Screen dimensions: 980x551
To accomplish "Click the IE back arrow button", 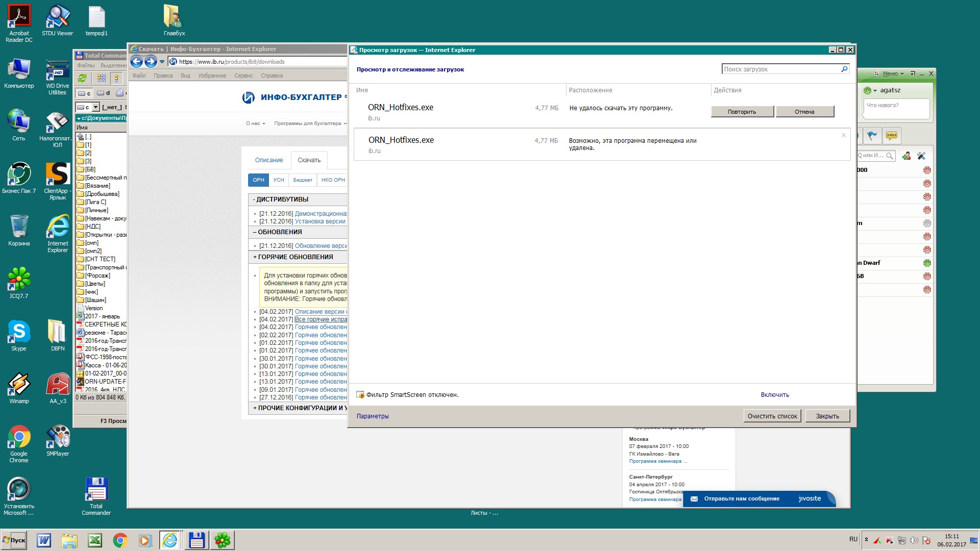I will (x=136, y=62).
